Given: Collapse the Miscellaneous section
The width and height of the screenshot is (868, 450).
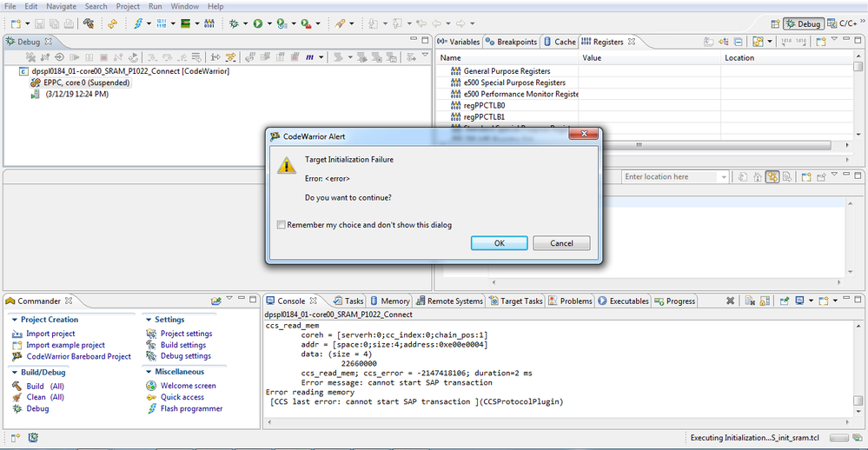Looking at the screenshot, I should point(149,372).
